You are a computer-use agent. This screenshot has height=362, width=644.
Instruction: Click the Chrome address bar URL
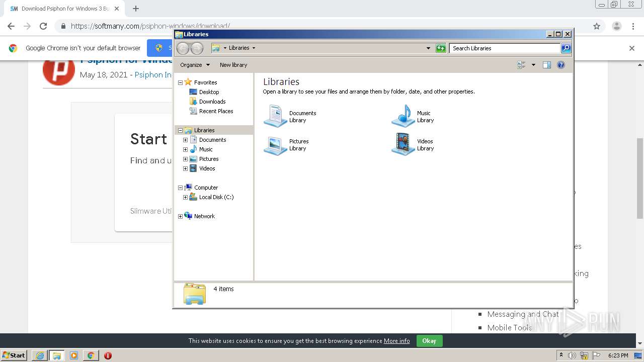point(150,26)
